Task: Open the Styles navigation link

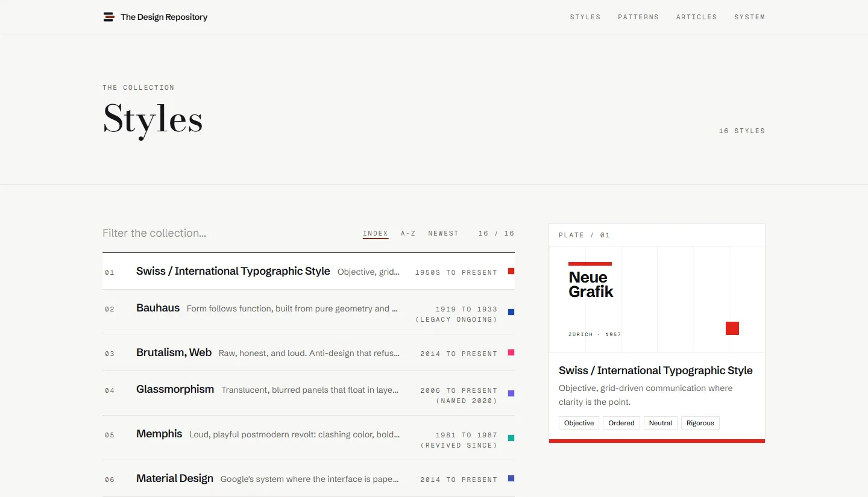Action: pos(585,17)
